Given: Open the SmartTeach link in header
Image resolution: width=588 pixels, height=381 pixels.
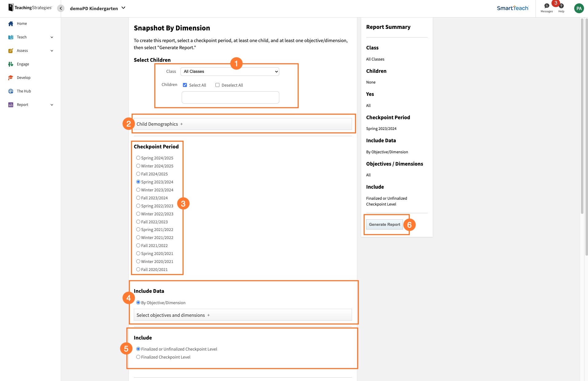Looking at the screenshot, I should click(513, 8).
